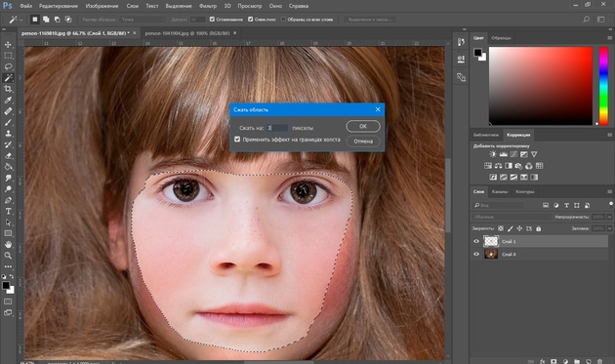Select the Pen tool
Image resolution: width=615 pixels, height=364 pixels.
pos(8,200)
